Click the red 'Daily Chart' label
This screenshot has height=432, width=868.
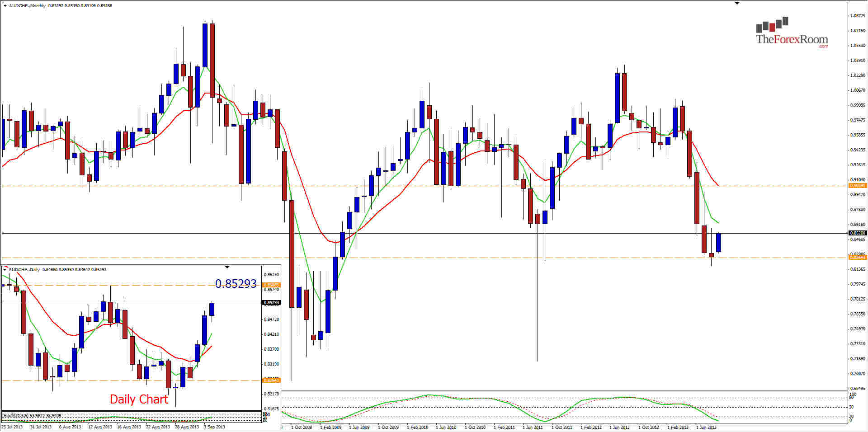[139, 399]
